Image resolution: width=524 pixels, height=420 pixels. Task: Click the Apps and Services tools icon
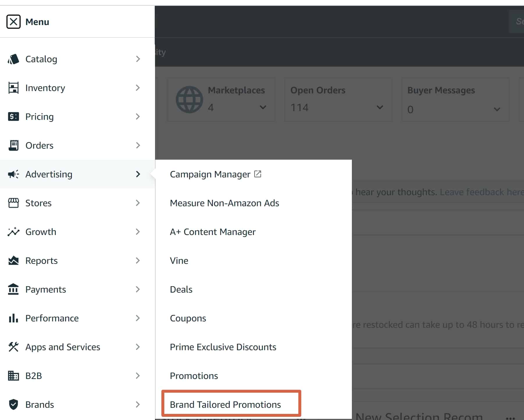coord(13,347)
